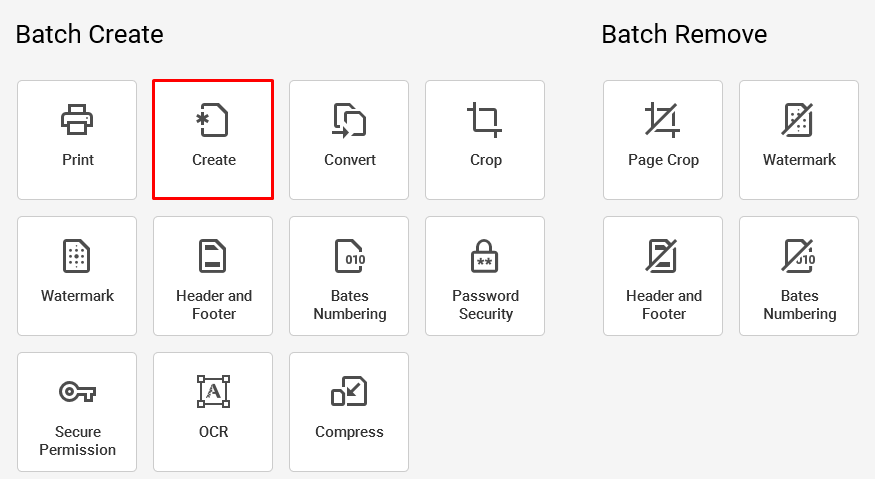
Task: Start the batch OCR tool
Action: pyautogui.click(x=213, y=412)
